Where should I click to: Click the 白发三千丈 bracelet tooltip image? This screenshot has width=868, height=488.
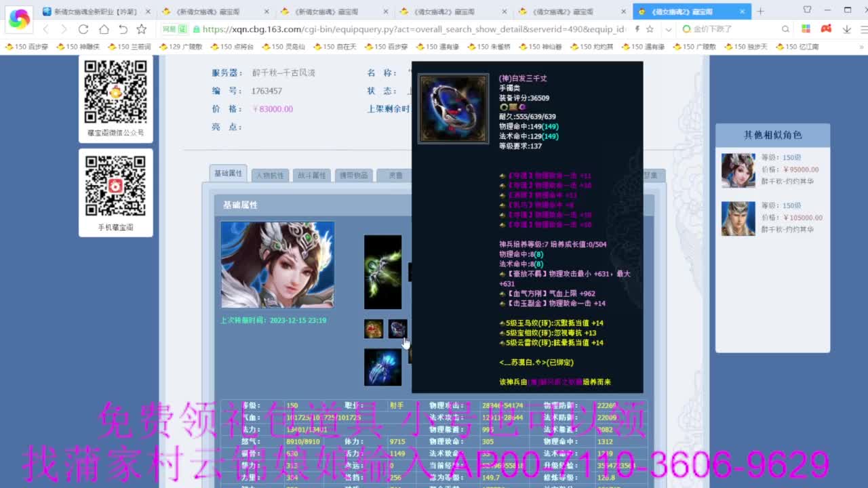(453, 108)
